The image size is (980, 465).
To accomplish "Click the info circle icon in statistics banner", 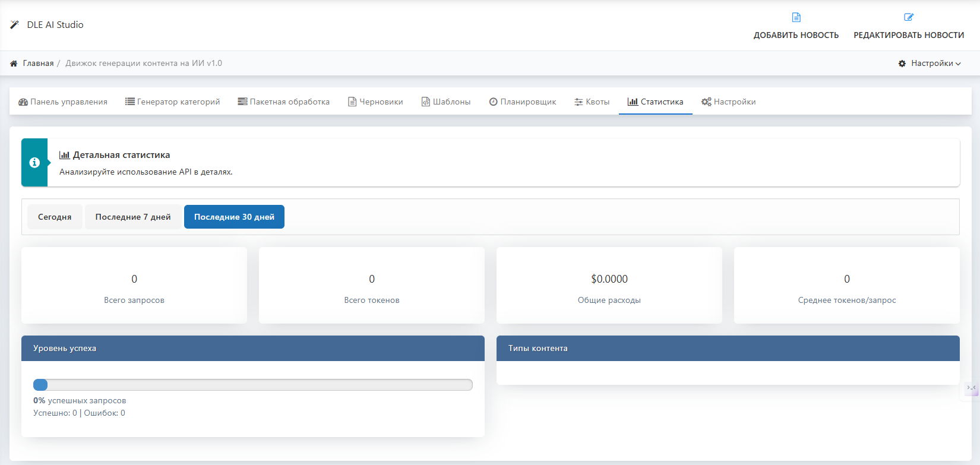I will click(x=34, y=163).
